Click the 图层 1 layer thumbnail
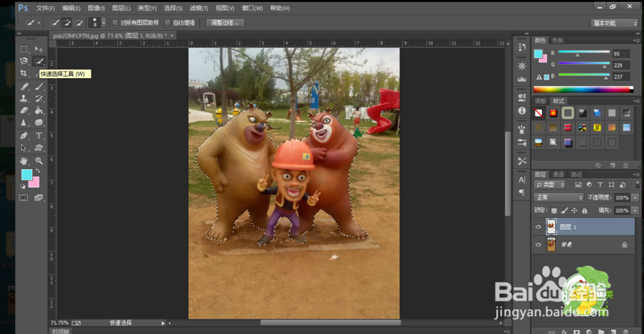The image size is (644, 334). pos(551,227)
